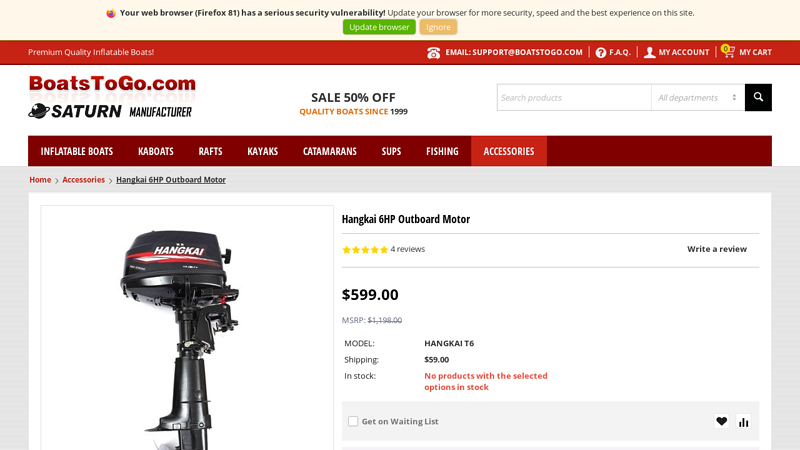
Task: Click the F.A.Q. question mark icon
Action: 601,53
